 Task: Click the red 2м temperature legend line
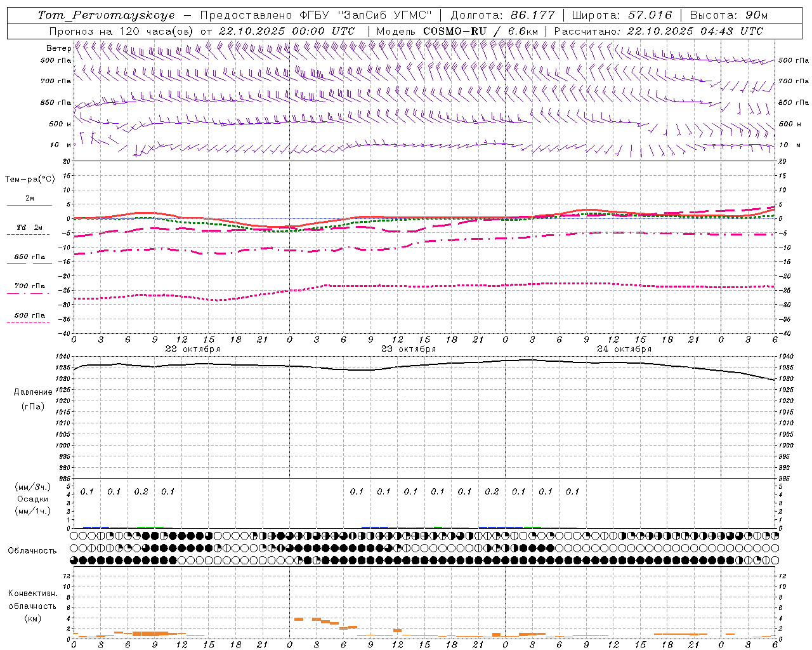pyautogui.click(x=29, y=205)
